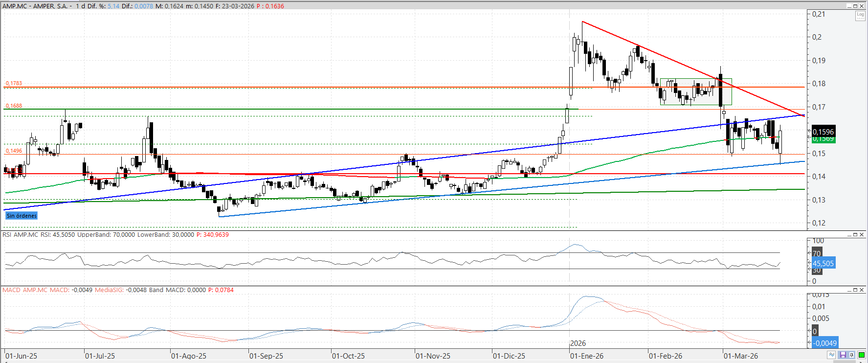Close the AMP.MC price chart pane
Viewport: 868px width, 363px height.
pyautogui.click(x=862, y=6)
